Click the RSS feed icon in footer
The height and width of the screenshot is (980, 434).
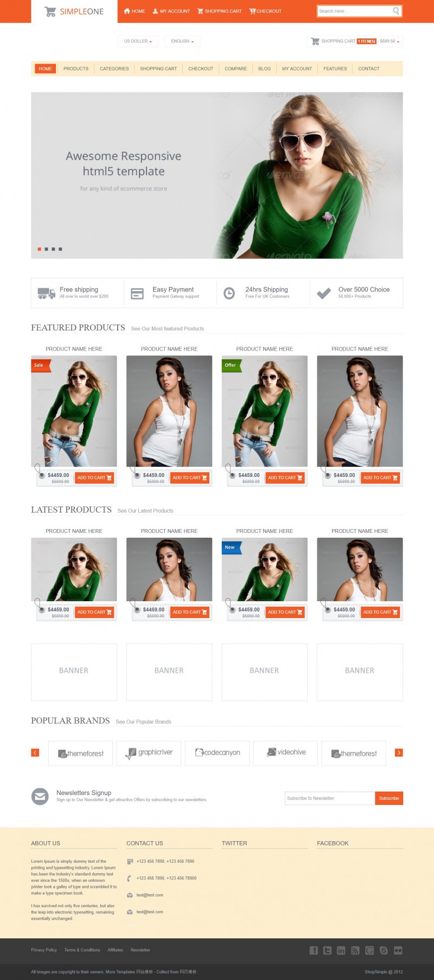pos(355,950)
